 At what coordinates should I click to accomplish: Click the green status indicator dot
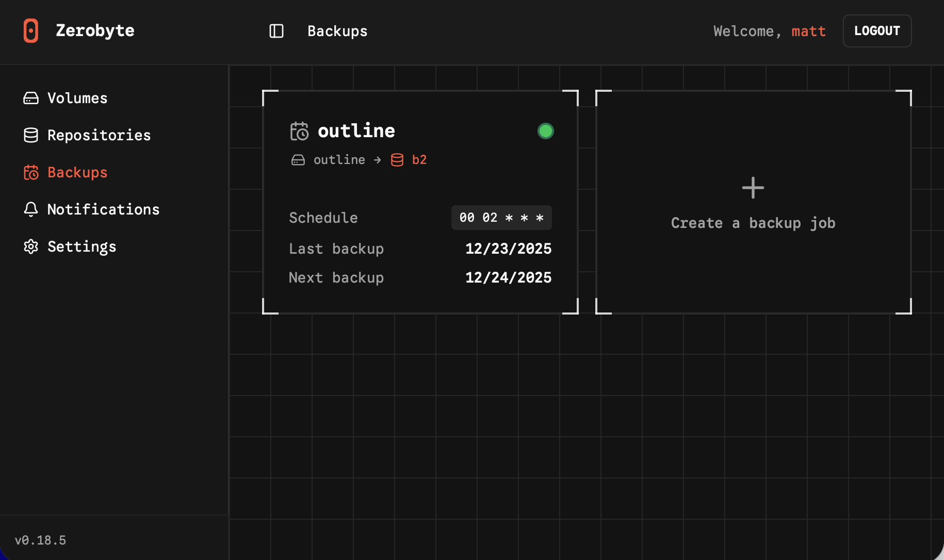[545, 131]
